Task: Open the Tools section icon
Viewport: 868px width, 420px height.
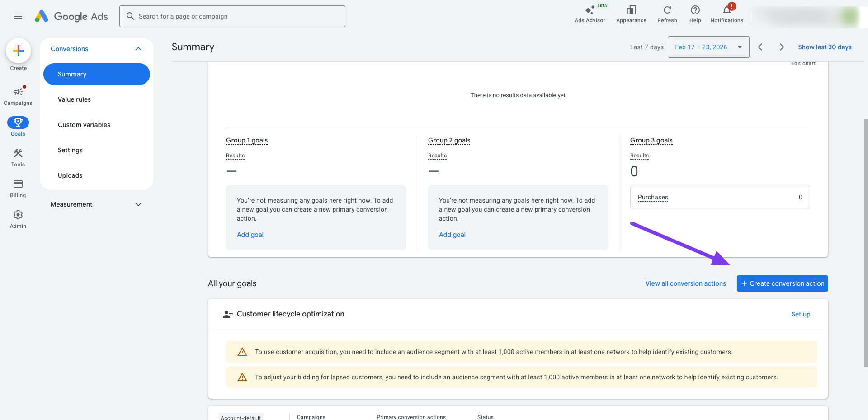Action: [18, 154]
